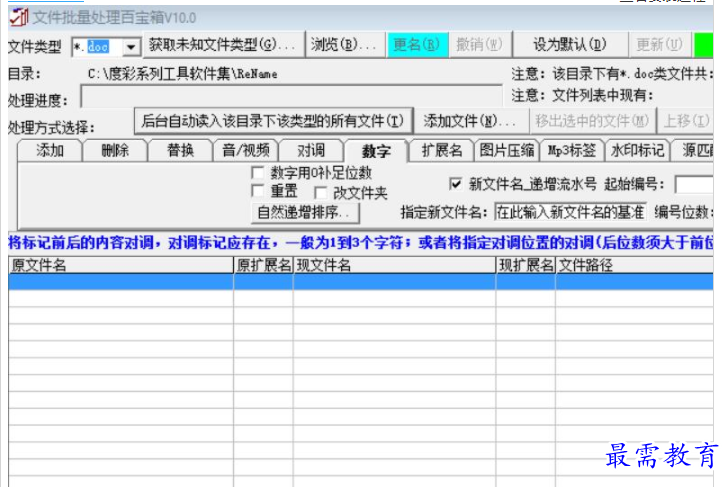Toggle the 改文件夹 checkbox
Screen dimensions: 727x487
320,192
